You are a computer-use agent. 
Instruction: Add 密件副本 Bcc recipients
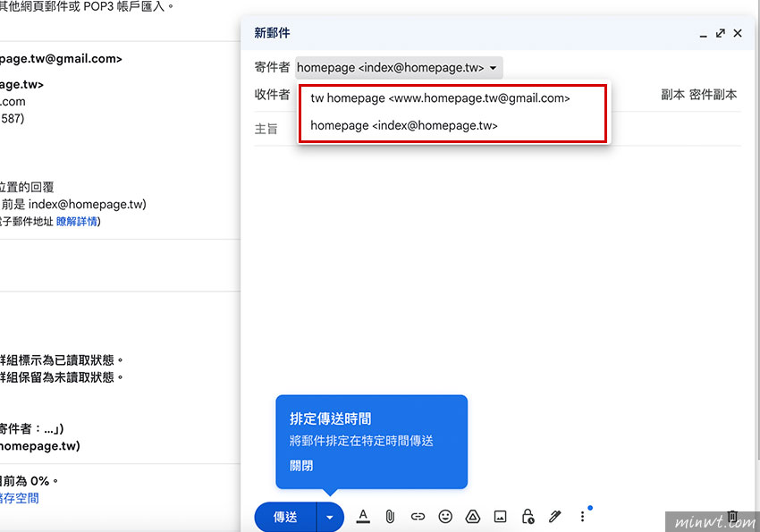(713, 95)
